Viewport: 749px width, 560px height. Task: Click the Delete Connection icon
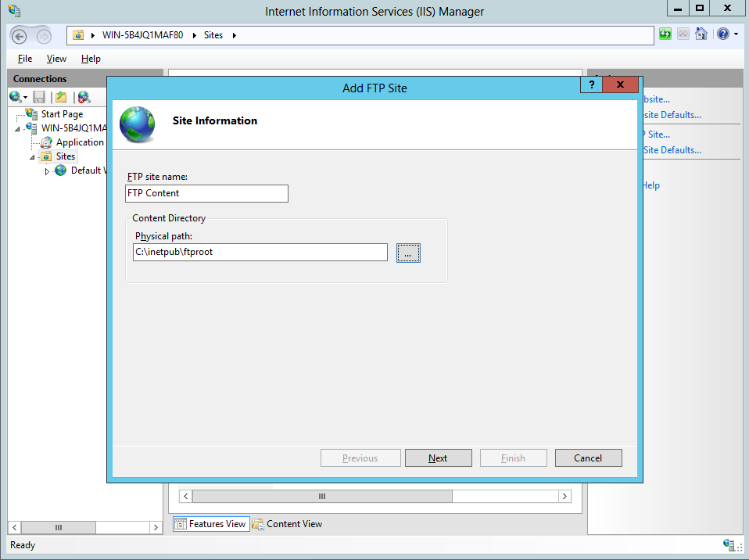(84, 97)
